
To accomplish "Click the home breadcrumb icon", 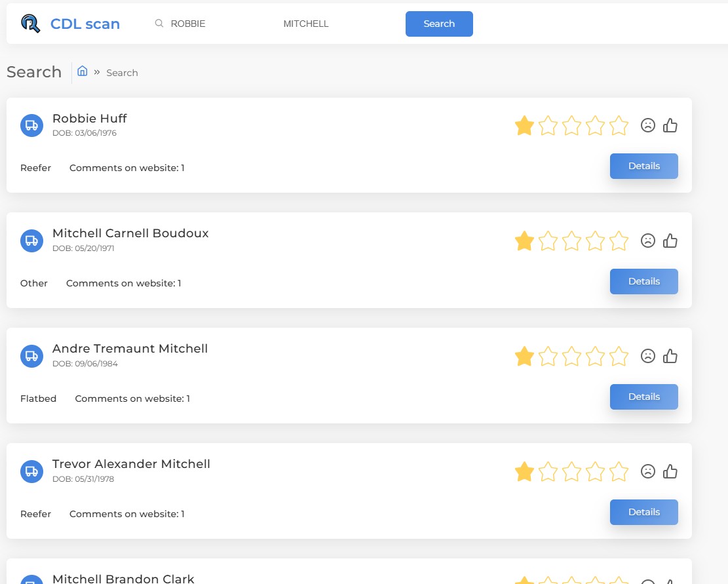I will (x=83, y=71).
